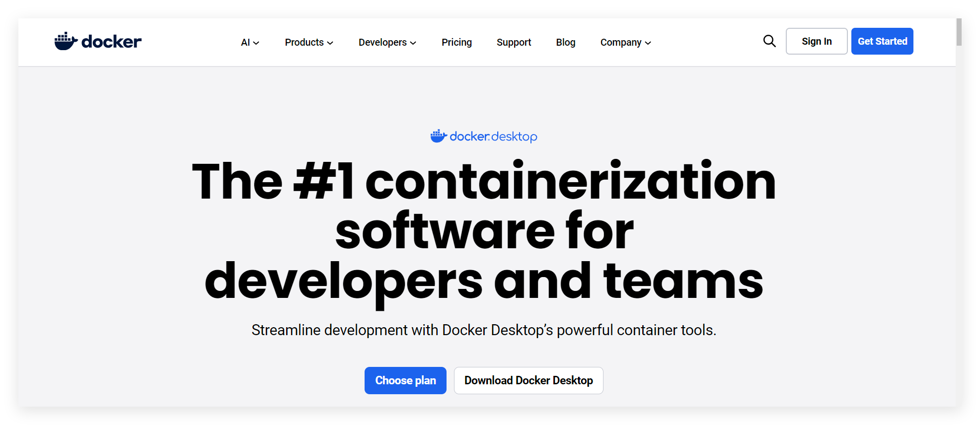Screen dimensions: 980x425
Task: Click the Docker Desktop logo above headline
Action: pyautogui.click(x=484, y=136)
